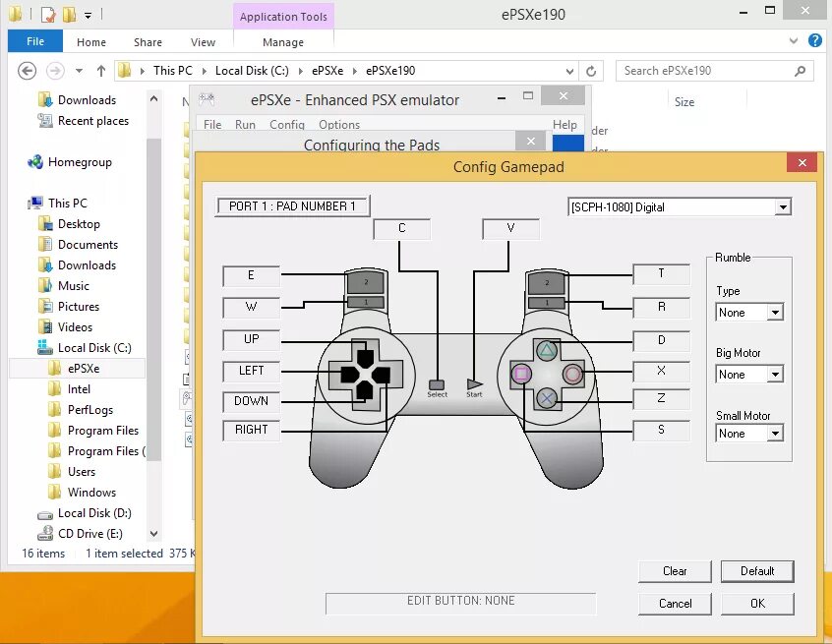The image size is (832, 644).
Task: Select ePSXe folder in navigation tree
Action: click(78, 368)
